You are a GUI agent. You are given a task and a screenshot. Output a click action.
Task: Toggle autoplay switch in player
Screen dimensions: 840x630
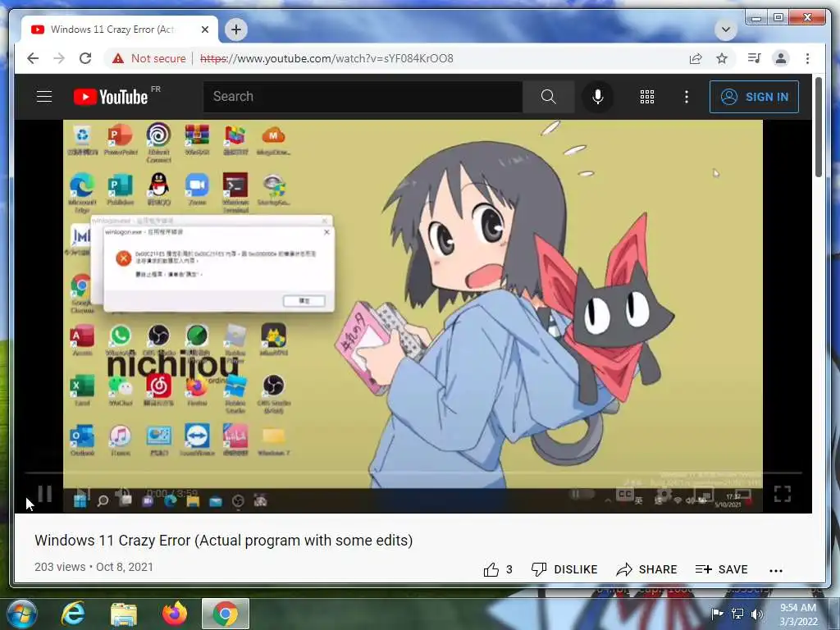tap(582, 493)
